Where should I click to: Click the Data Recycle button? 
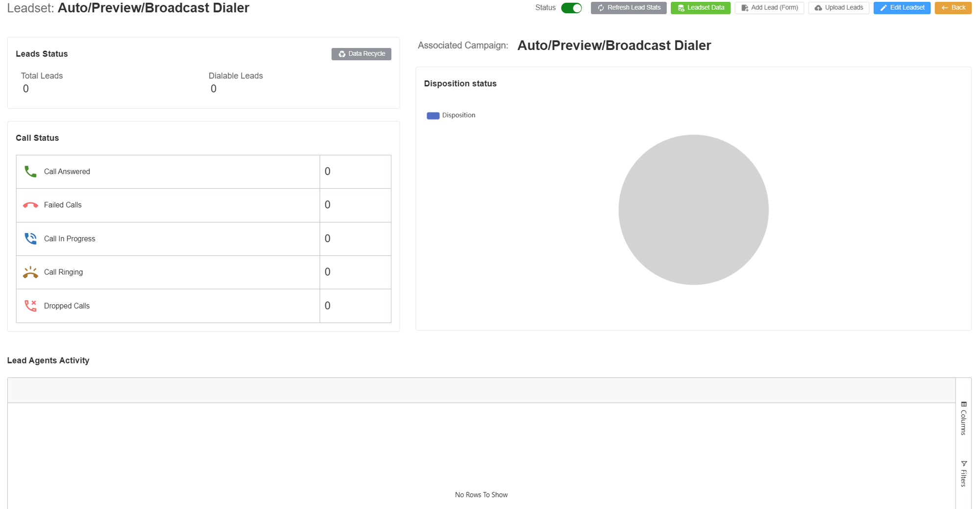pos(361,54)
